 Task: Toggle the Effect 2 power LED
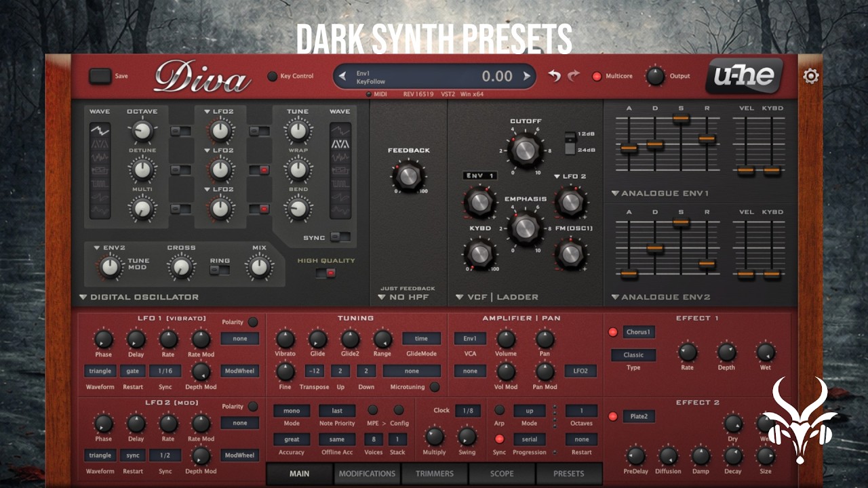coord(613,416)
